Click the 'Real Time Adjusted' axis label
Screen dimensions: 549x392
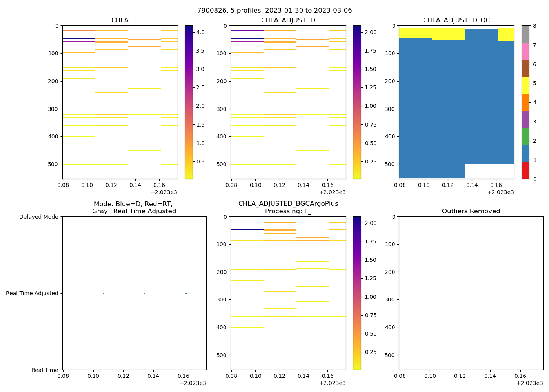click(x=32, y=293)
